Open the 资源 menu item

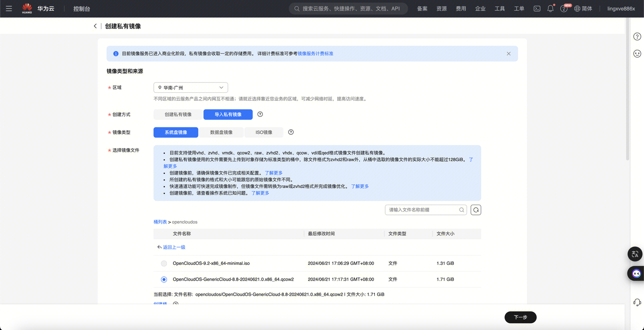(x=441, y=9)
